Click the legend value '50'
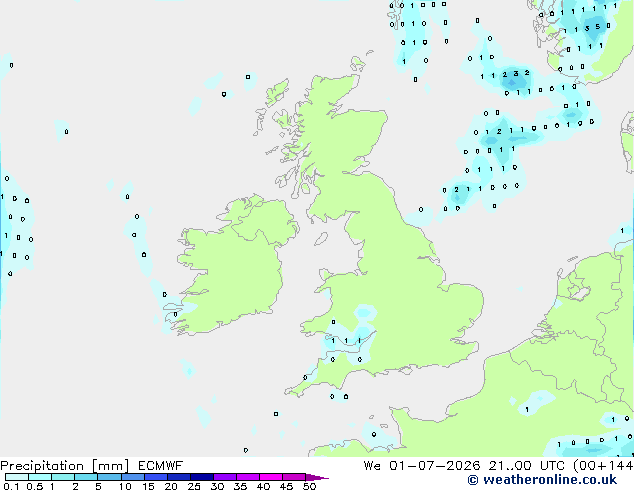This screenshot has height=490, width=634. (x=309, y=486)
